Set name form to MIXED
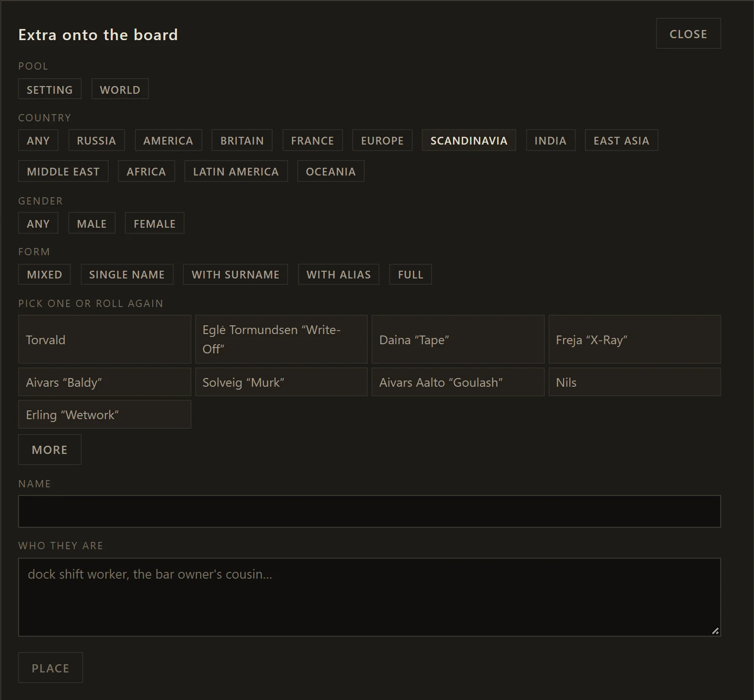Screen dimensions: 754x700 click(x=44, y=274)
